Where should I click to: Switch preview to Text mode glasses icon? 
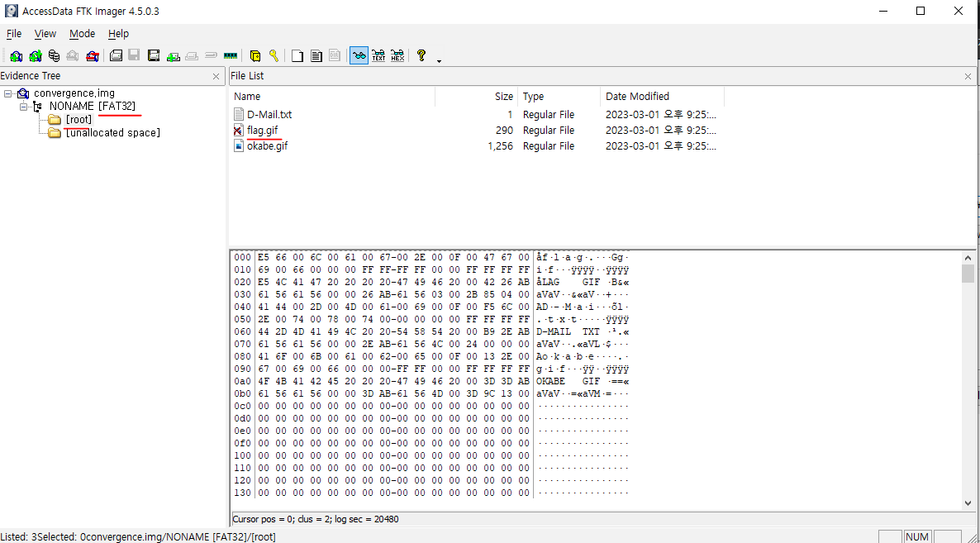378,55
